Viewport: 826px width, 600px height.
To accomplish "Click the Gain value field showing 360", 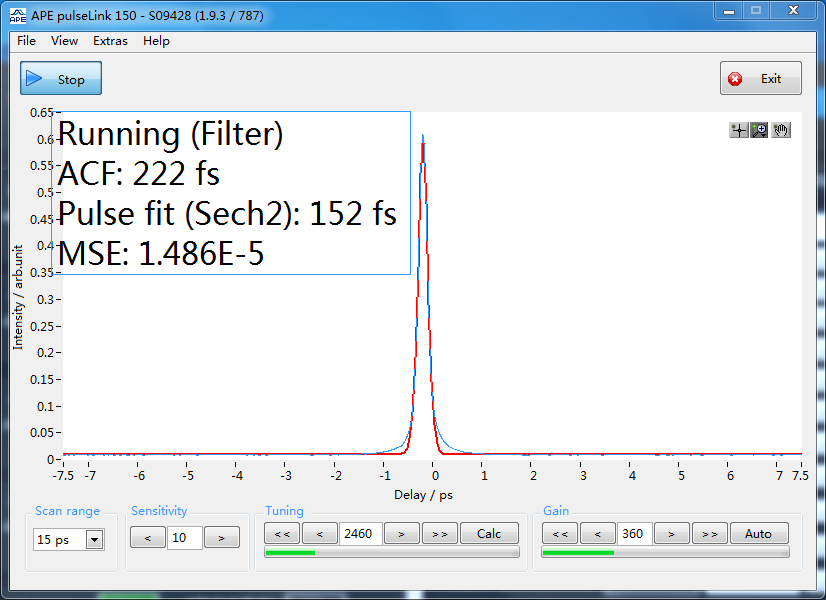I will coord(635,534).
